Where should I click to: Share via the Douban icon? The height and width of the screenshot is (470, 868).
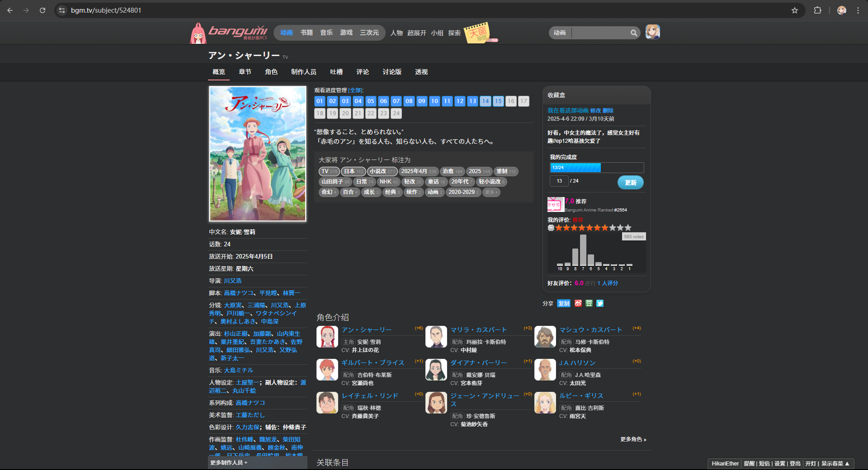(589, 303)
